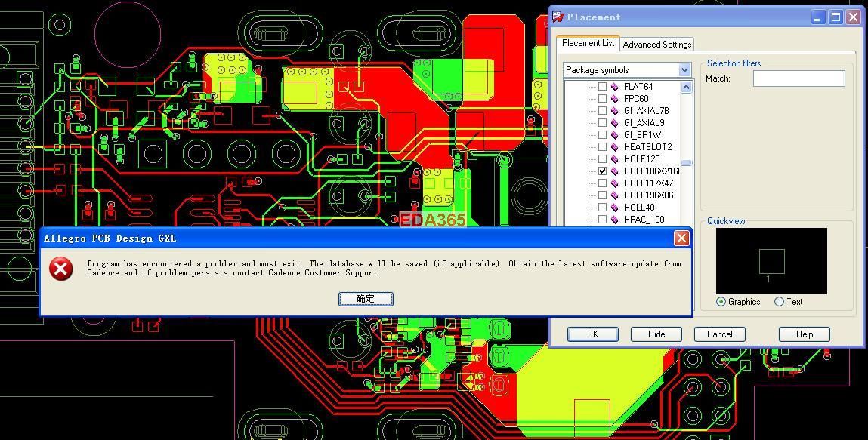The height and width of the screenshot is (440, 868).
Task: Check the FLAT64 checkbox
Action: pyautogui.click(x=602, y=87)
